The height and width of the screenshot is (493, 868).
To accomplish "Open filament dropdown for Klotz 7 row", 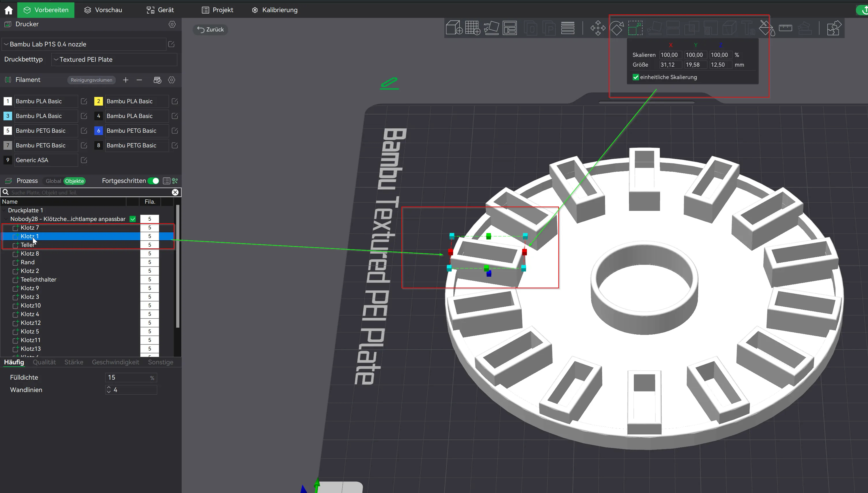I will (150, 228).
